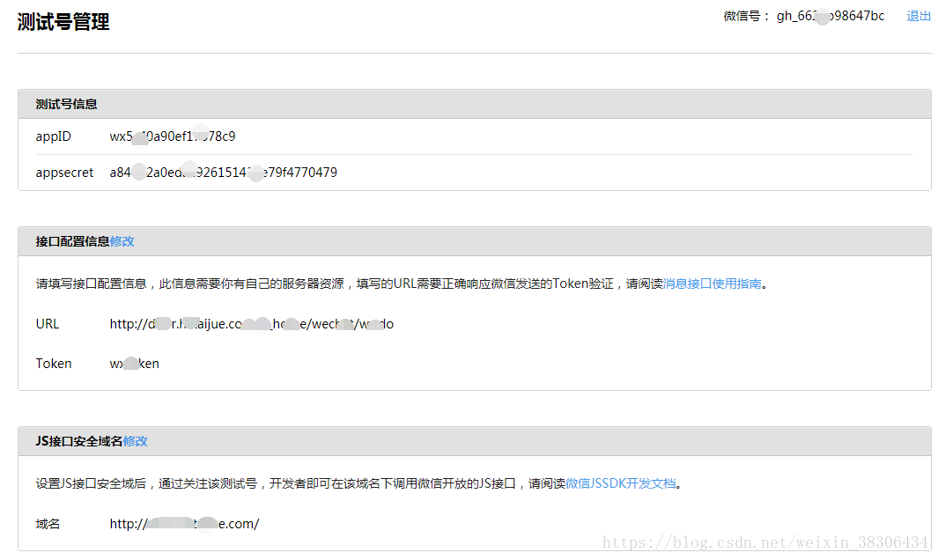Open the 消息接口使用指南 link
The image size is (938, 560).
click(712, 284)
